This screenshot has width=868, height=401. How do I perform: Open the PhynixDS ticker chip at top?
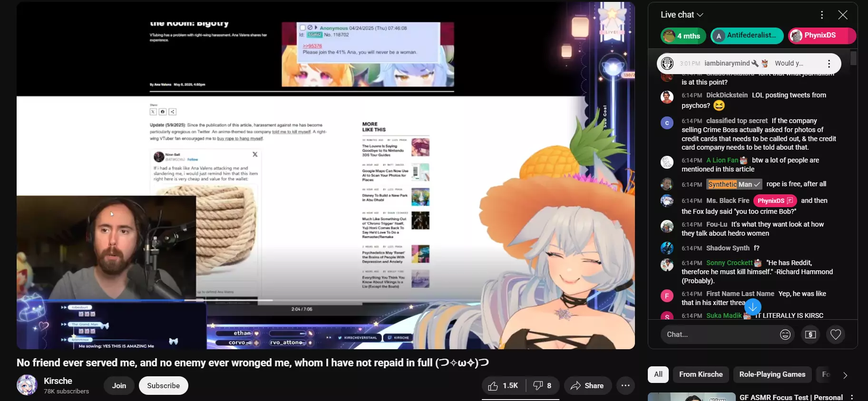click(x=822, y=36)
